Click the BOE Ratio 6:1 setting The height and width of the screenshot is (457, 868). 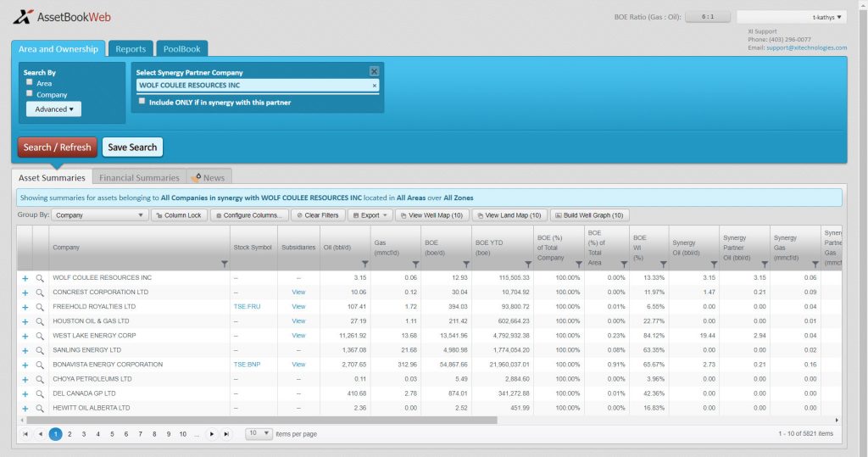click(x=708, y=17)
